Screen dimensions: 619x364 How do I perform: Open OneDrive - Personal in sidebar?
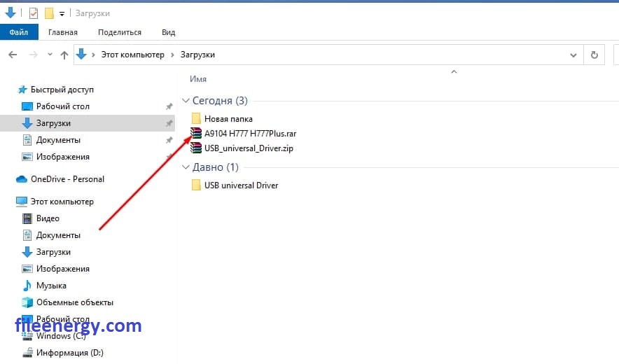click(67, 178)
